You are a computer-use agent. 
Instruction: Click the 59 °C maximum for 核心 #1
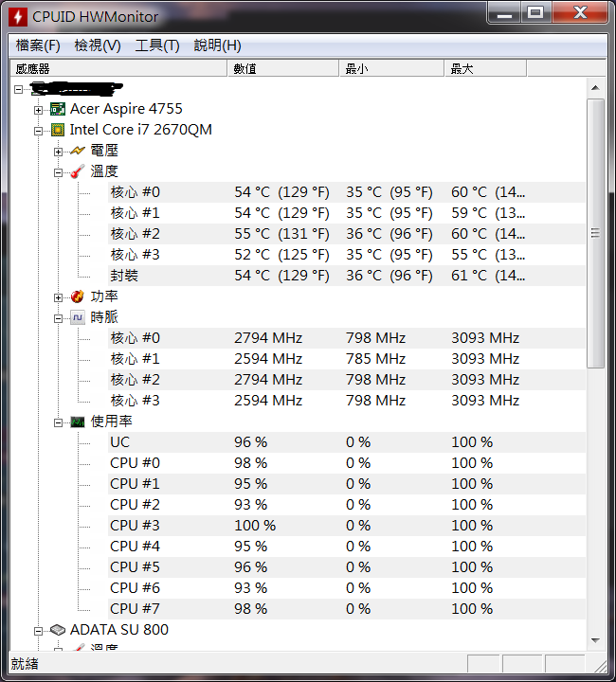488,213
